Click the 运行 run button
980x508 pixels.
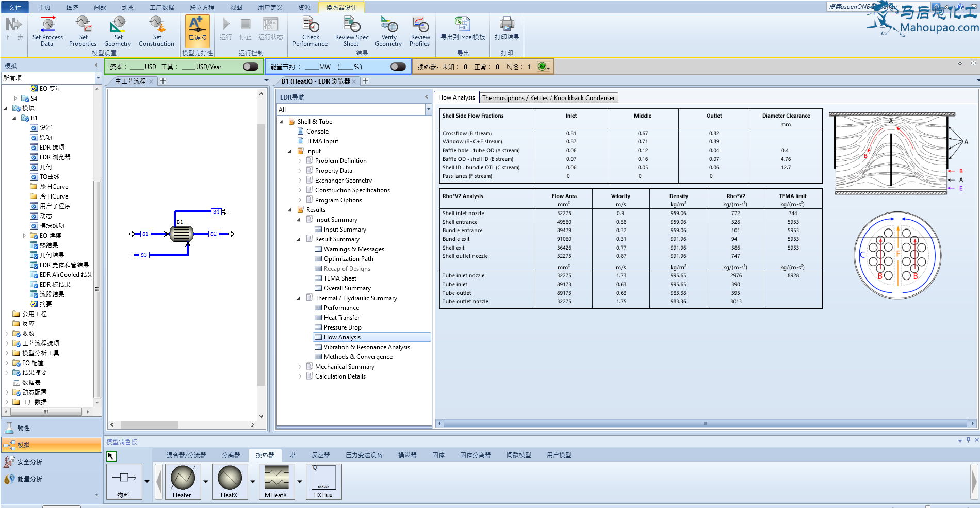pyautogui.click(x=226, y=29)
